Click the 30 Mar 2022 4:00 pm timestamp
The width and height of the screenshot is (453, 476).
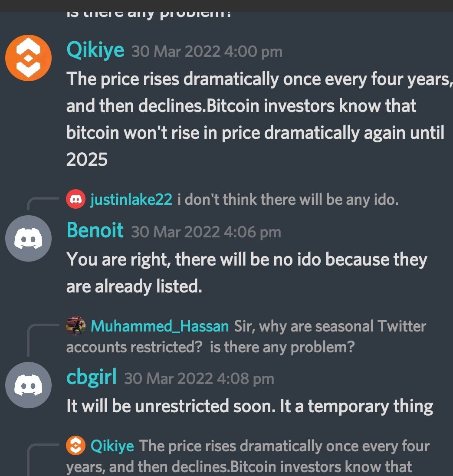(207, 52)
